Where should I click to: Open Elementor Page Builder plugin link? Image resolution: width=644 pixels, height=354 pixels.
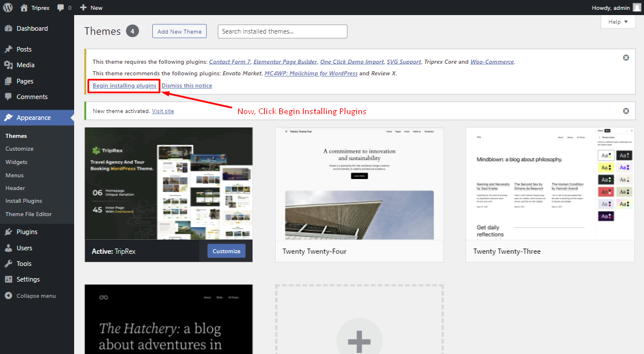[x=285, y=61]
